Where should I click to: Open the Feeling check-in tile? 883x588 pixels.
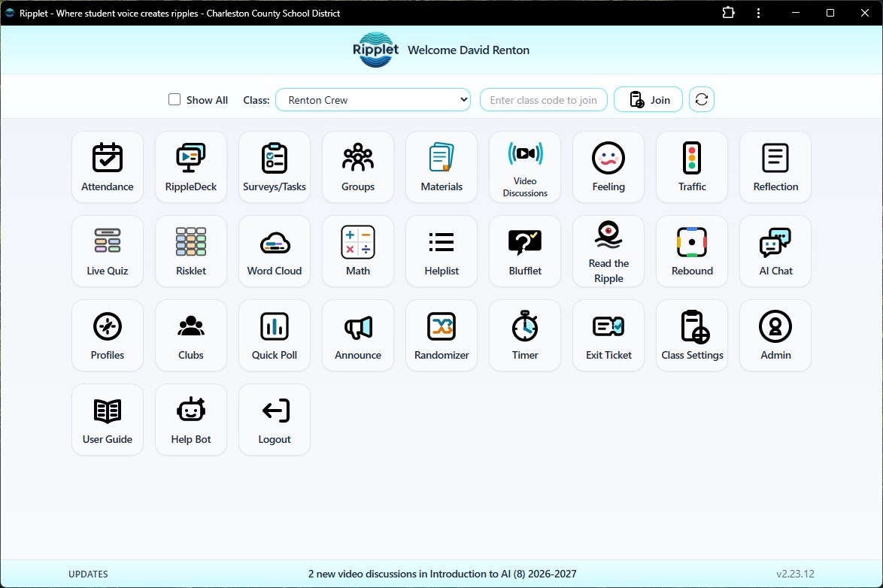(608, 167)
